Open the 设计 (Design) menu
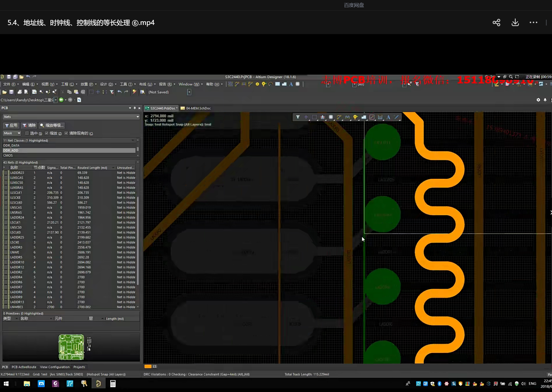Screen dimensions: 552x392 click(108, 84)
